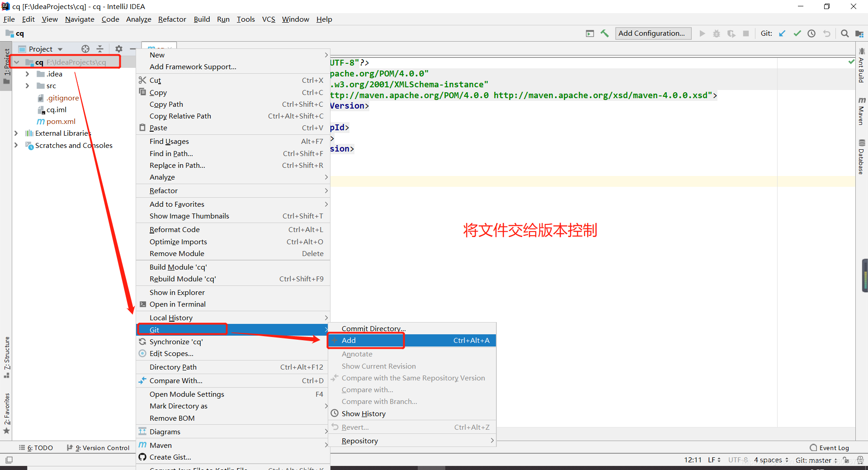Choose Copy Path from context menu
Viewport: 868px width, 470px height.
click(233, 104)
